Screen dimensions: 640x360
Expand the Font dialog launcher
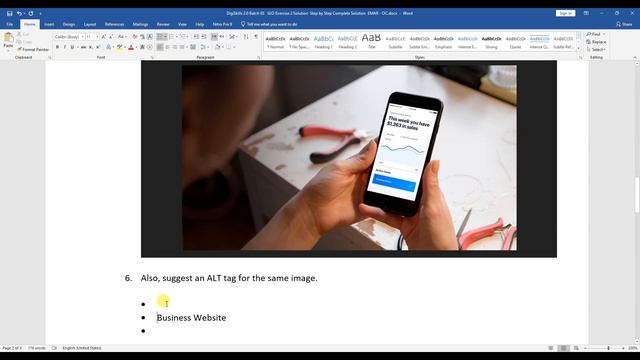tap(152, 58)
